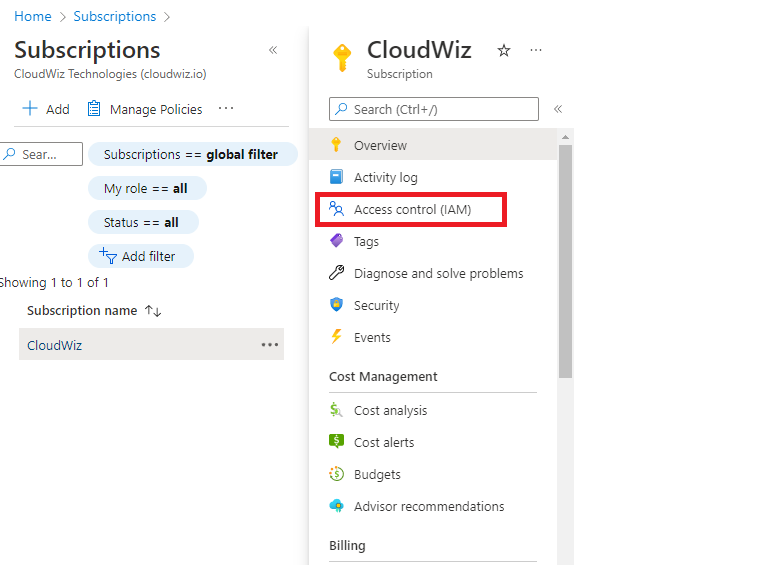The height and width of the screenshot is (570, 781).
Task: Click the resource menu Search (Ctrl+/) field
Action: 434,109
